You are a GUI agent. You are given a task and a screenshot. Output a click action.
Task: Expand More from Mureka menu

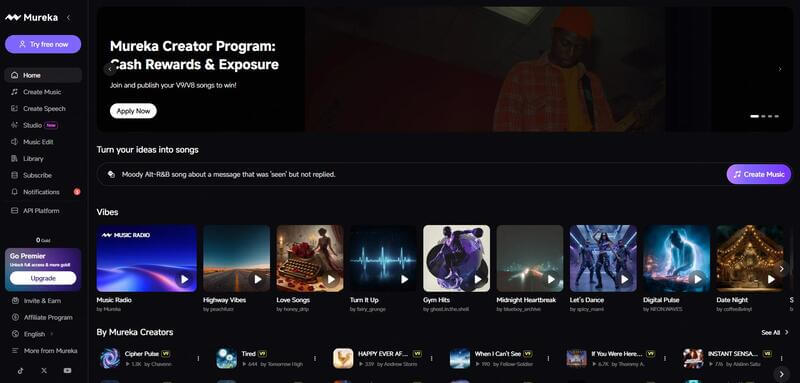tap(43, 351)
